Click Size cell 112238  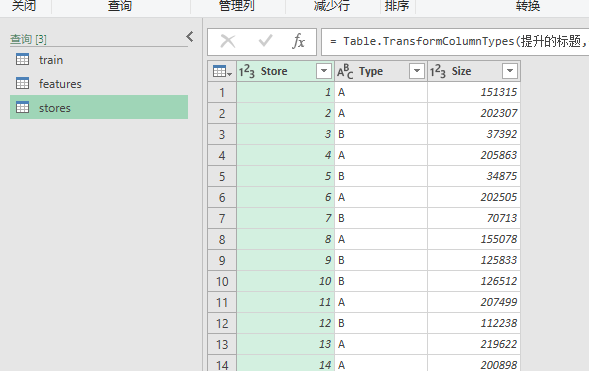474,324
